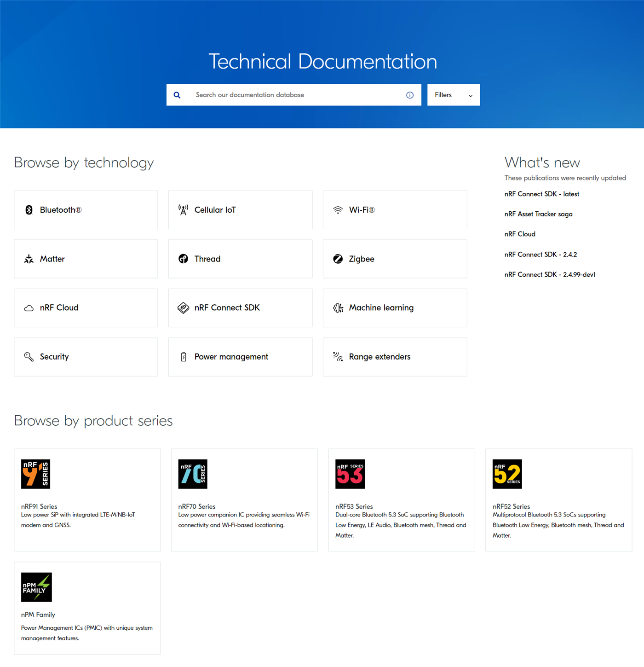Screen dimensions: 644x667
Task: Open nRF Connect SDK - latest link
Action: [541, 194]
